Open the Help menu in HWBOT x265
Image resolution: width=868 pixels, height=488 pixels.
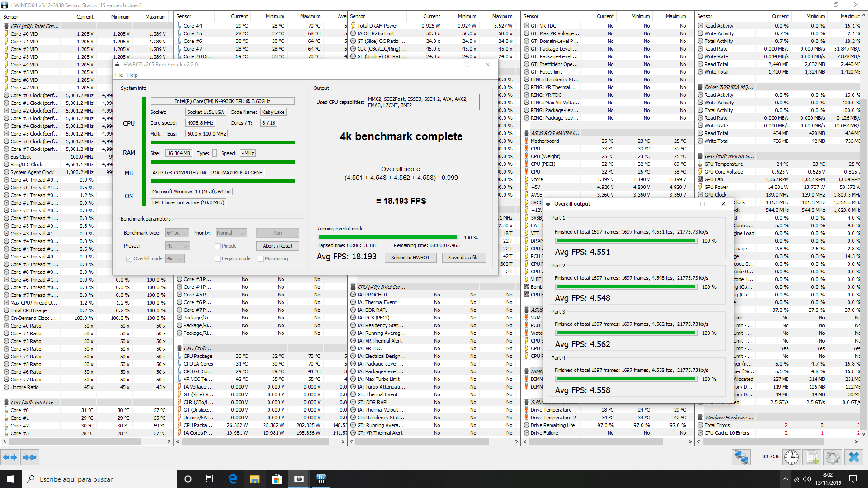tap(132, 75)
